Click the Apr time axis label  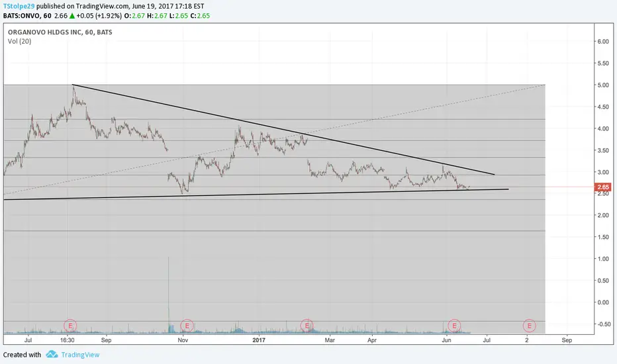click(x=372, y=340)
